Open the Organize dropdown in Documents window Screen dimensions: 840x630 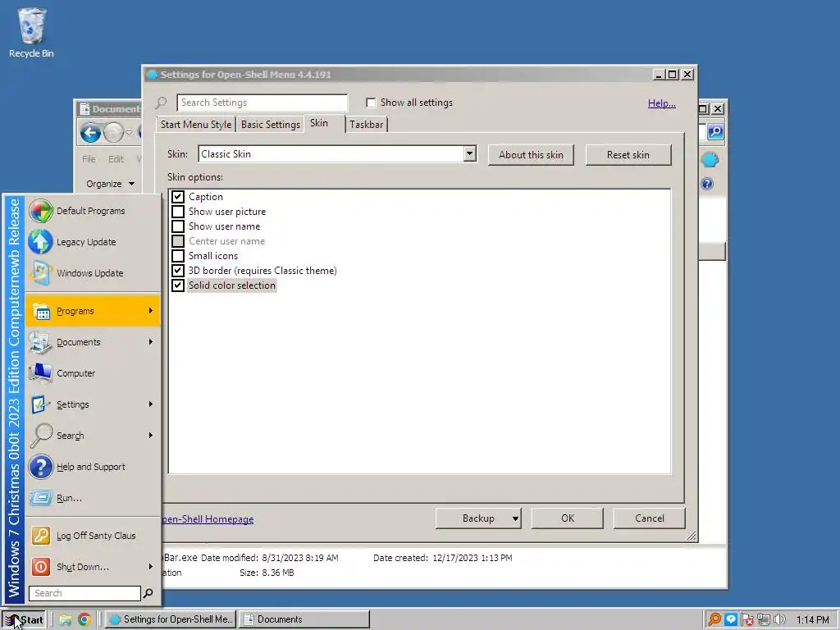coord(111,184)
